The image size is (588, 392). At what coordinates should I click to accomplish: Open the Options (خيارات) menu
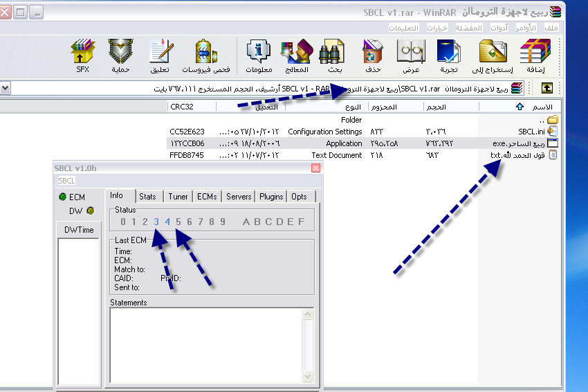coord(437,28)
